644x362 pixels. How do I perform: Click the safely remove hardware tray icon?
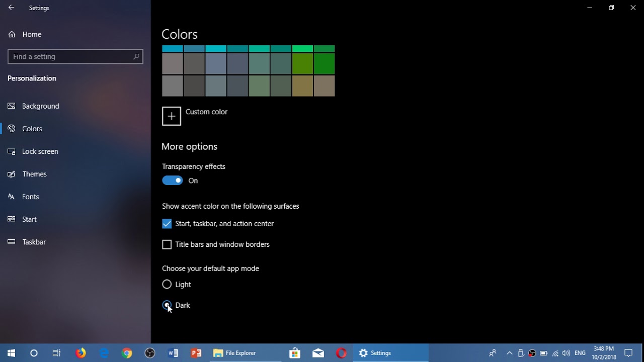tap(521, 353)
